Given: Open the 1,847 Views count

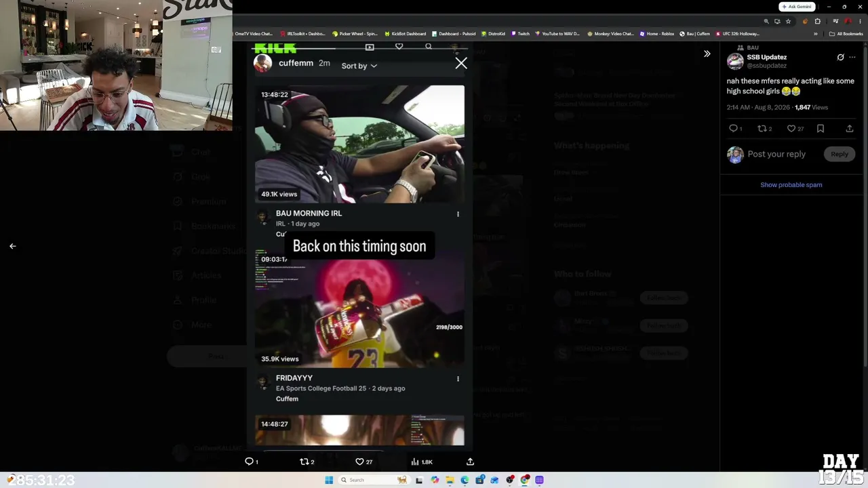Looking at the screenshot, I should tap(811, 107).
